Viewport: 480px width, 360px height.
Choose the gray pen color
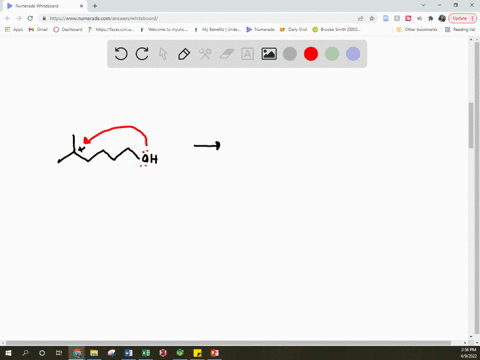click(x=290, y=54)
